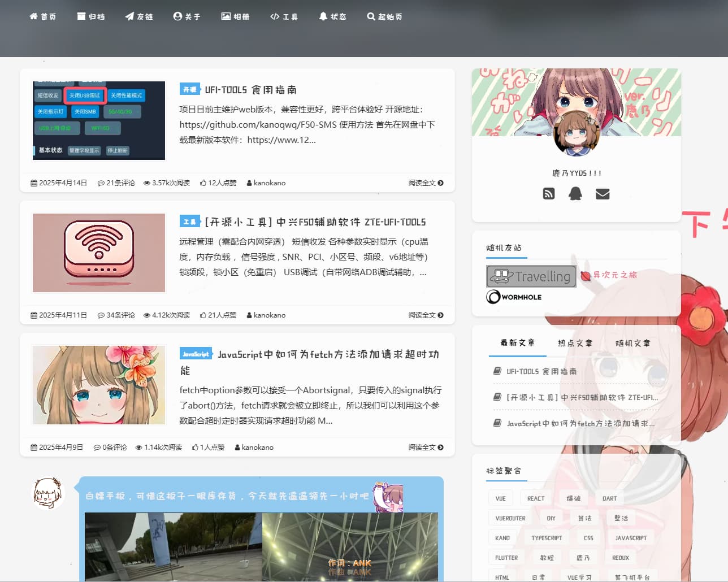Like the UFI-TOOLS article via thumbs-up icon
This screenshot has width=728, height=582.
(204, 183)
